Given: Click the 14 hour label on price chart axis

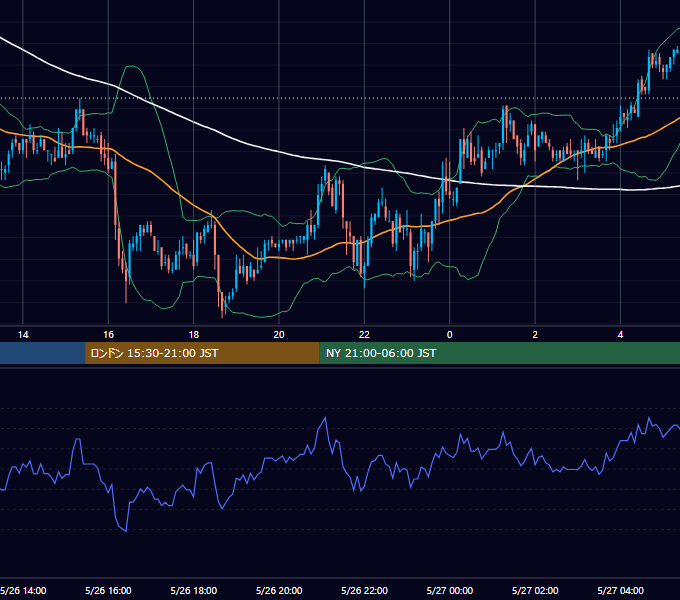Looking at the screenshot, I should point(23,334).
